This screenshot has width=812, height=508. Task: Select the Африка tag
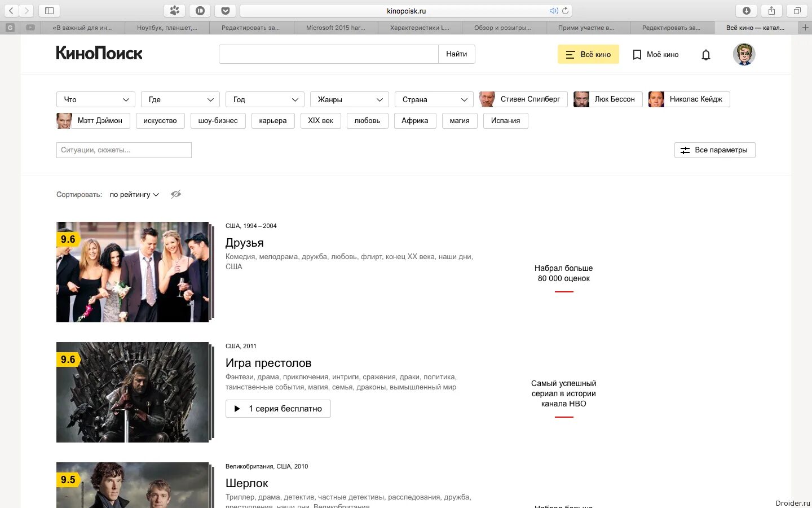(415, 121)
